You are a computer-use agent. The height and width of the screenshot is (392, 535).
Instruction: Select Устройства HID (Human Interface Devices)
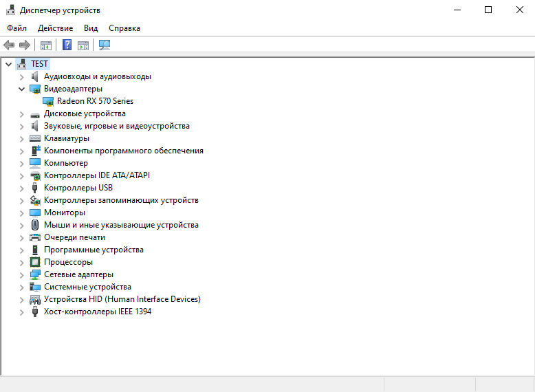point(122,299)
